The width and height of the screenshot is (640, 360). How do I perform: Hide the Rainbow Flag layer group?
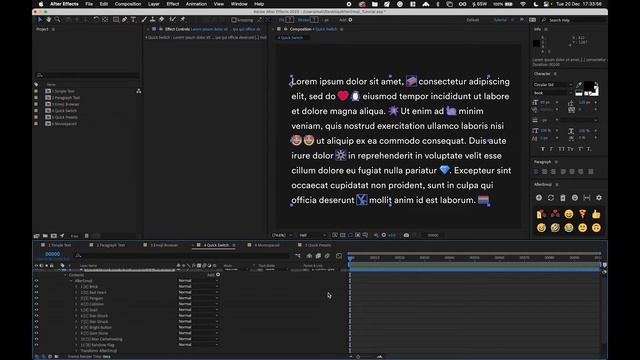[x=36, y=345]
